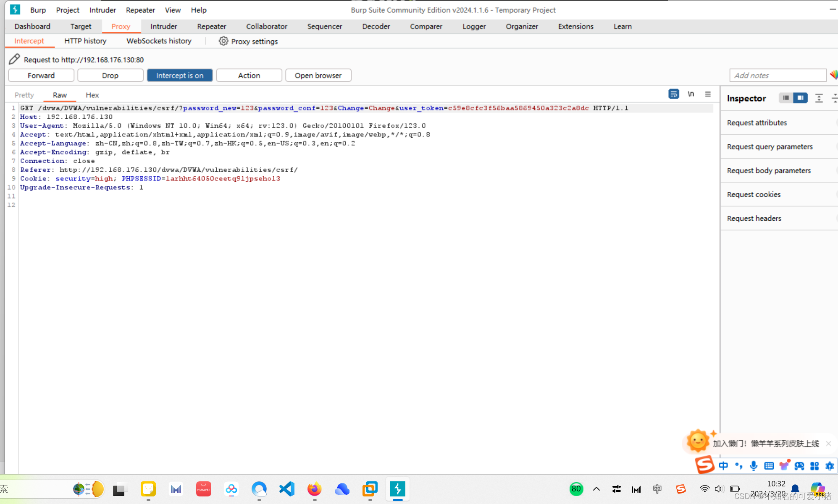
Task: Forward the intercepted request
Action: [x=41, y=75]
